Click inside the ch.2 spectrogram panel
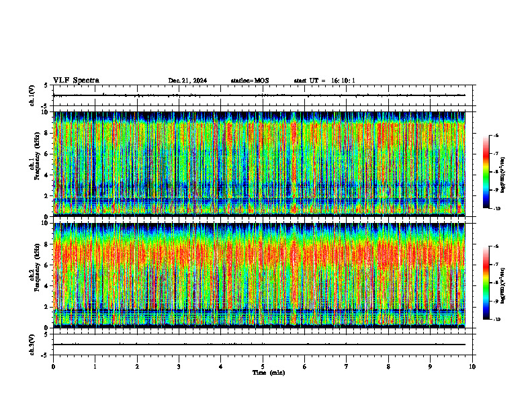Image resolution: width=532 pixels, height=411 pixels. click(259, 275)
